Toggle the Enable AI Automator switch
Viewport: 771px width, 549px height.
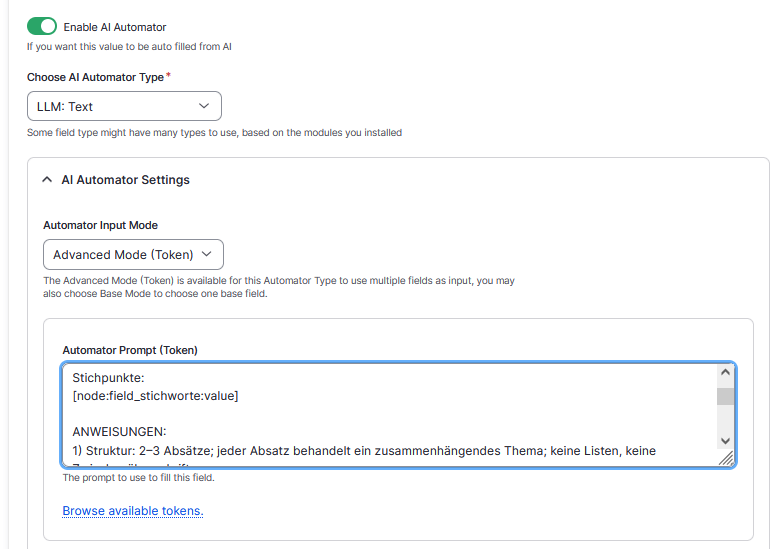point(42,27)
